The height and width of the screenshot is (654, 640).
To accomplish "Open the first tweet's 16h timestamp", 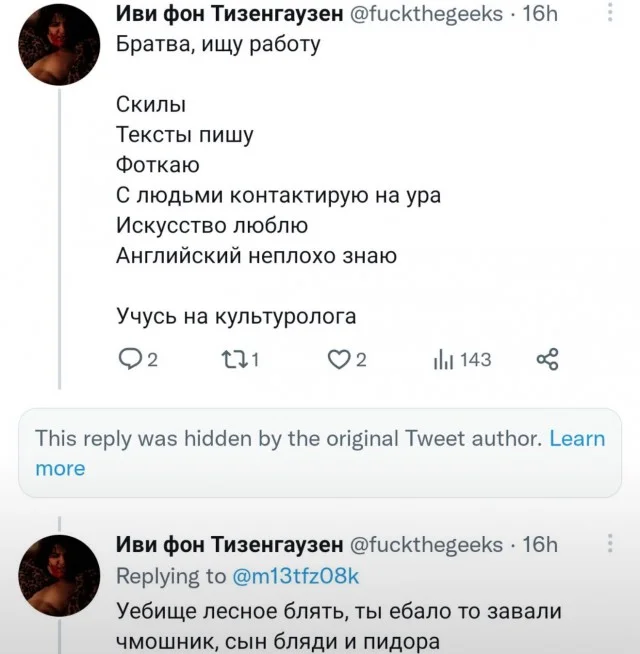I will click(x=541, y=14).
